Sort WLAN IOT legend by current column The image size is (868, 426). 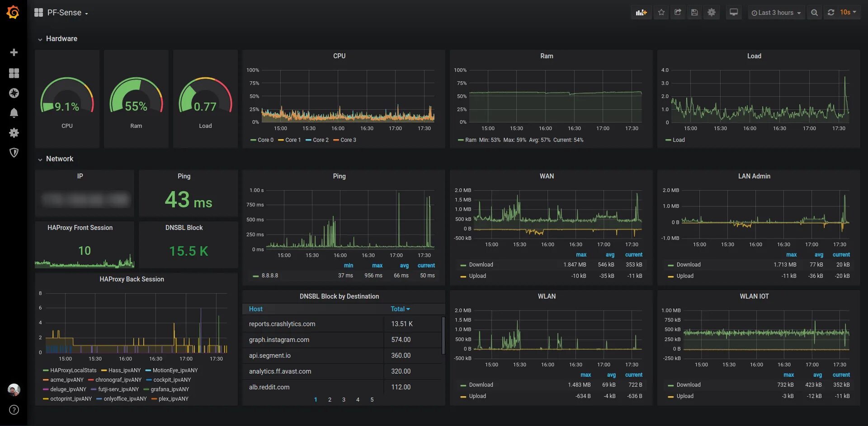[841, 375]
